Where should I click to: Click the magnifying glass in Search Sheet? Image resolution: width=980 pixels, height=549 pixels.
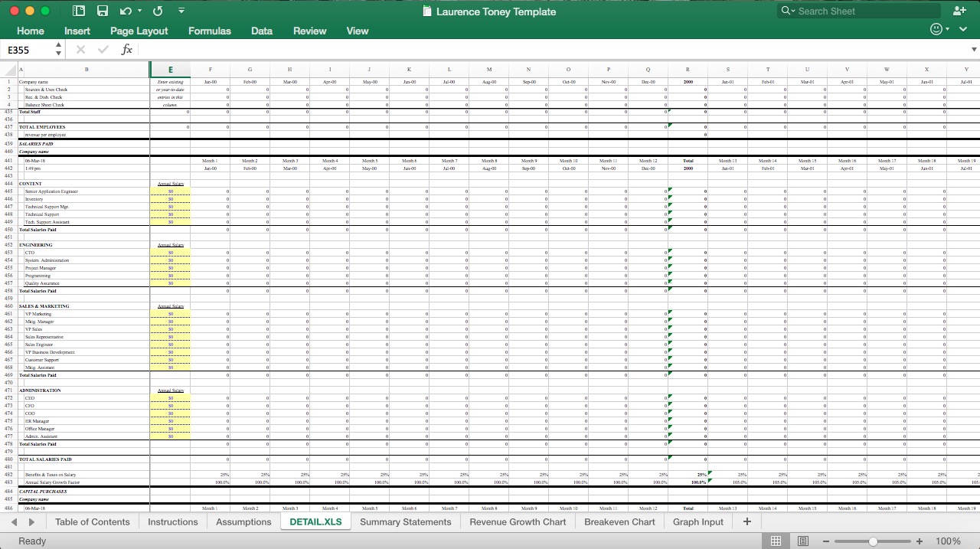tap(783, 11)
